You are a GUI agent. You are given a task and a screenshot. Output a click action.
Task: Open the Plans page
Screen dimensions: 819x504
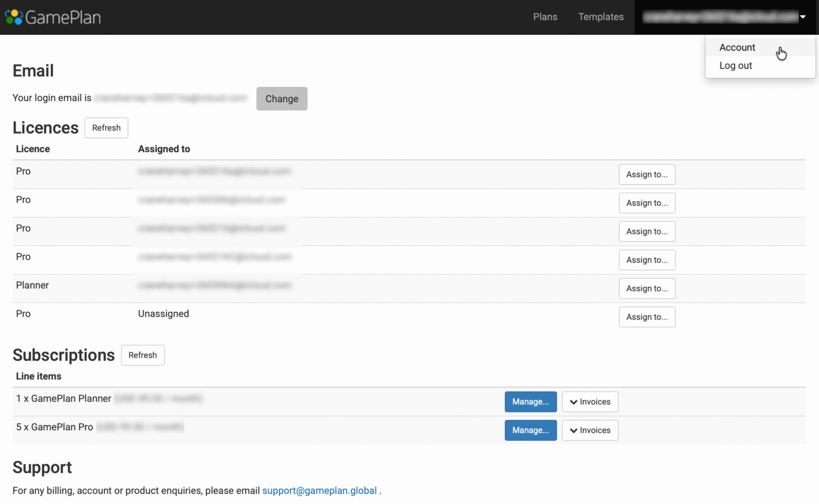[545, 17]
